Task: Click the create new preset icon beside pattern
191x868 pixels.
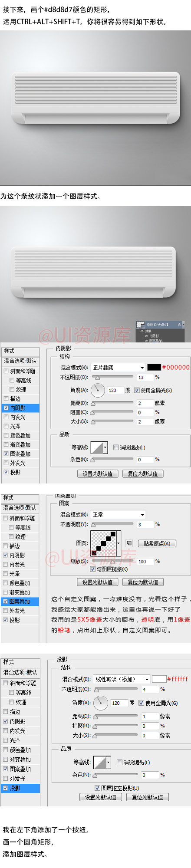Action: tap(129, 543)
